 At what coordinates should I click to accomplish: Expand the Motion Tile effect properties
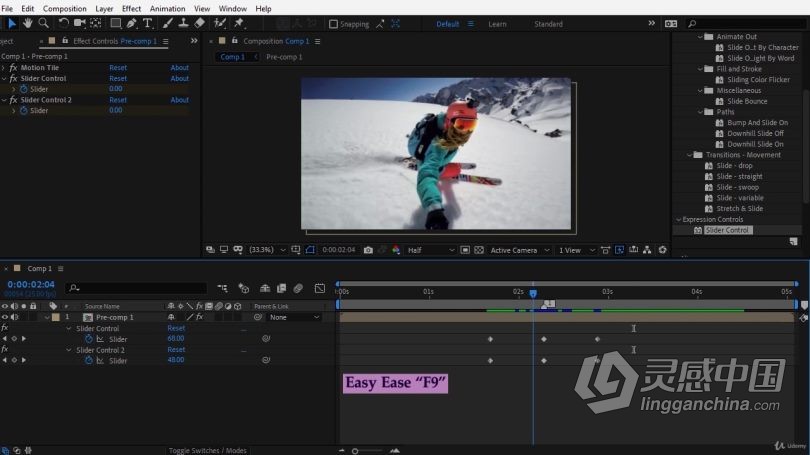click(4, 68)
